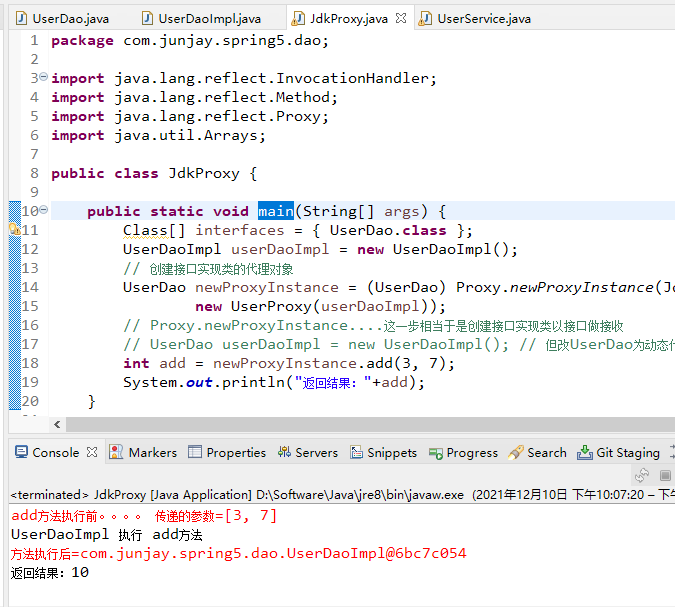675x607 pixels.
Task: Close the JdkProxy.java editor tab
Action: (x=401, y=18)
